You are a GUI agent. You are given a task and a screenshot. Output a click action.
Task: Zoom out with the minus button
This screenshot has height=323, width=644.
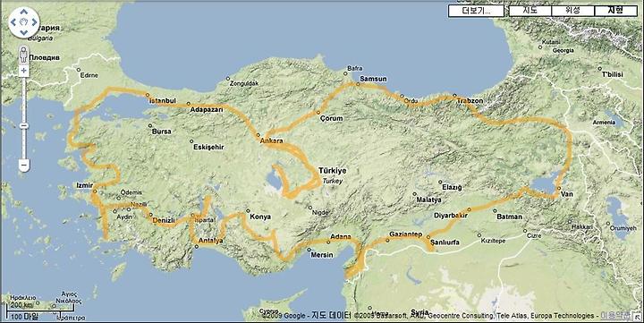click(24, 166)
